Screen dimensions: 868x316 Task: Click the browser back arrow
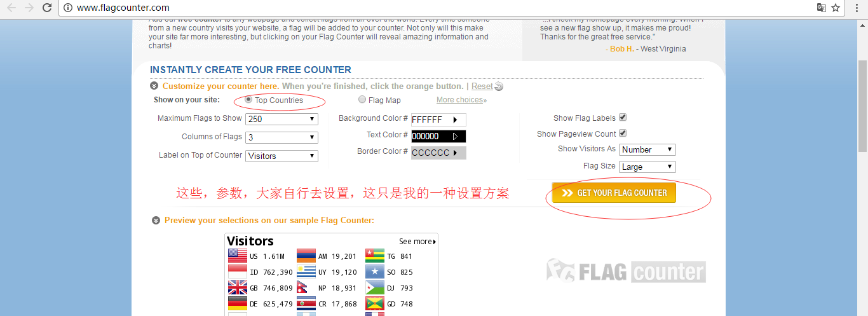11,8
